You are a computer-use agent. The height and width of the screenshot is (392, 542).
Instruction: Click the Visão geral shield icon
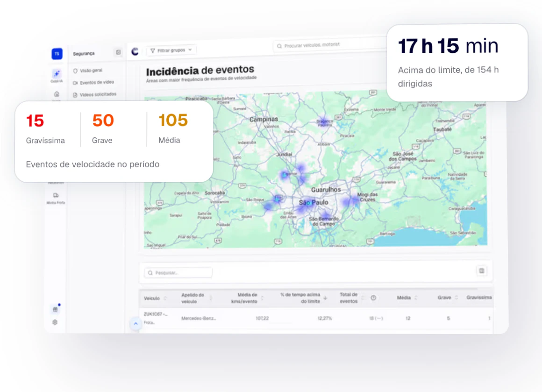(75, 71)
